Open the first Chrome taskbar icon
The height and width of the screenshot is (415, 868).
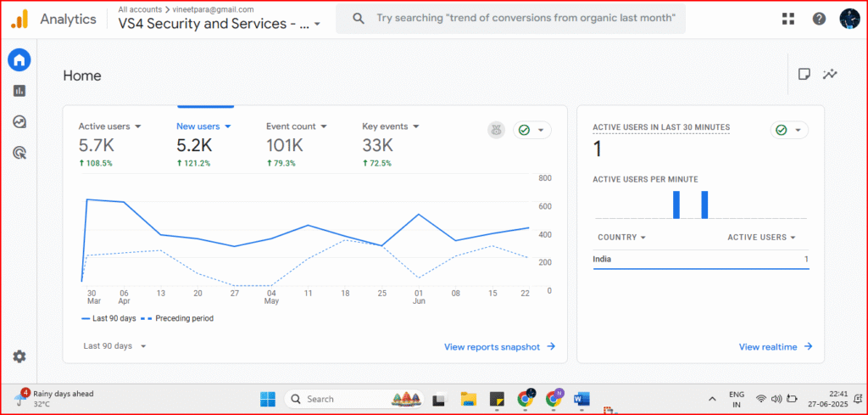[x=526, y=398]
